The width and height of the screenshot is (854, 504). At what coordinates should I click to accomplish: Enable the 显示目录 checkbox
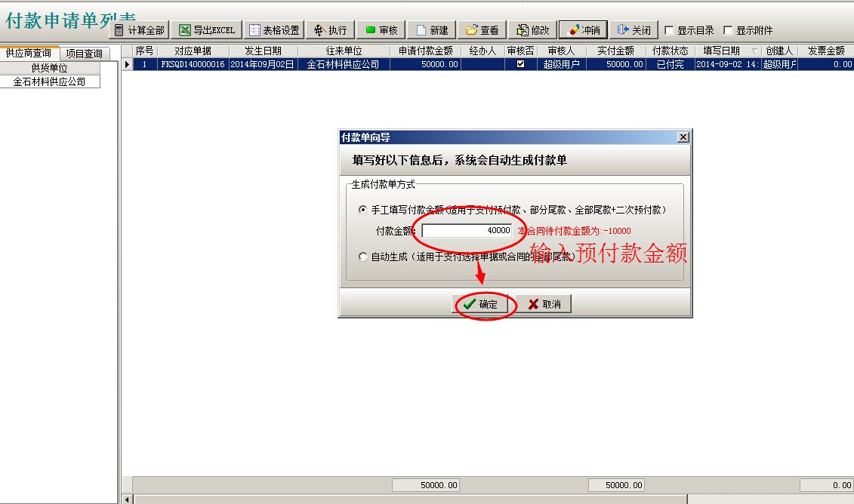pos(669,31)
